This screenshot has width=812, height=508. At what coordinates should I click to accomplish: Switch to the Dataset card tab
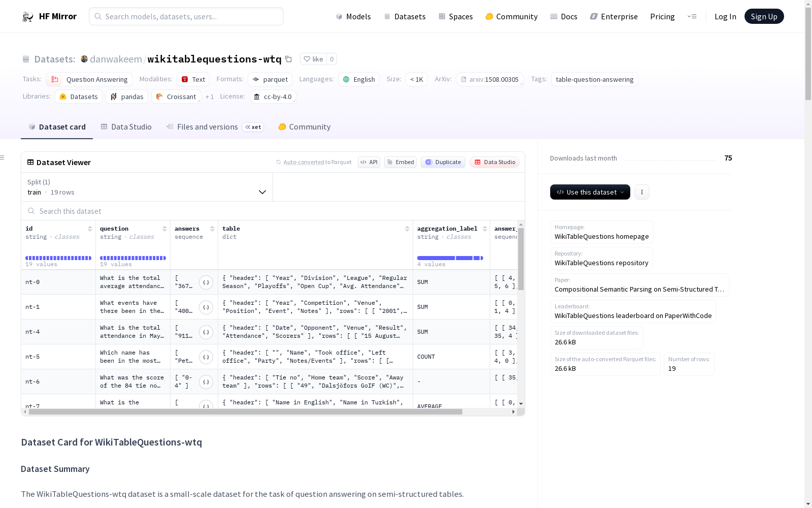[x=57, y=127]
